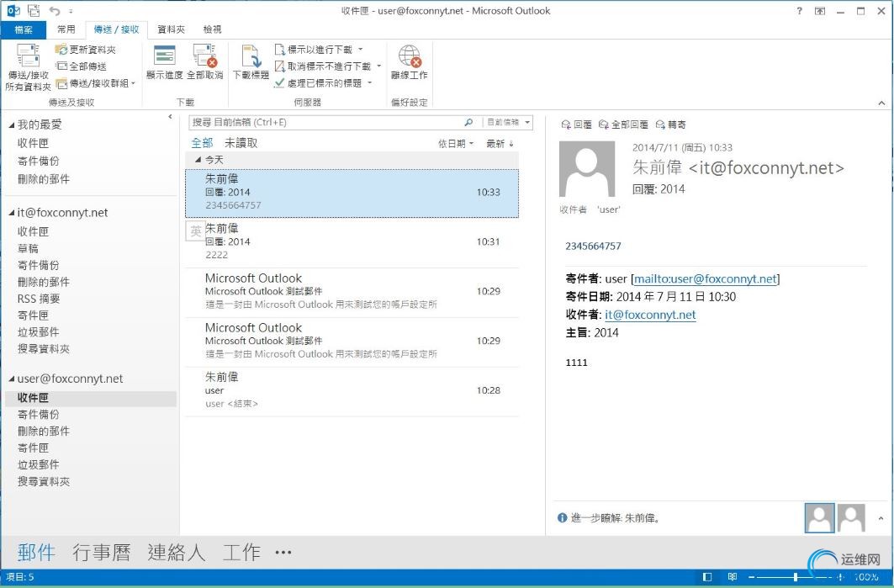The image size is (894, 588).
Task: Click the sender's avatar picture in the message header
Action: click(587, 169)
